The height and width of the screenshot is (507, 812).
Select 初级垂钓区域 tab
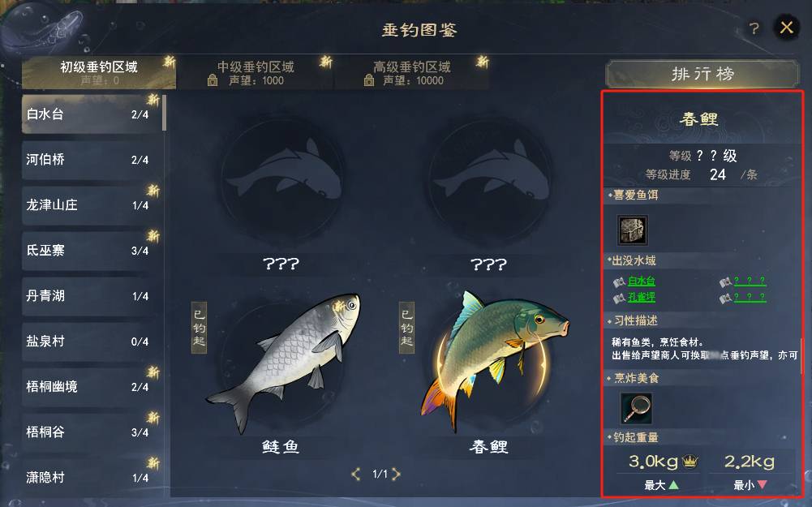(x=99, y=73)
